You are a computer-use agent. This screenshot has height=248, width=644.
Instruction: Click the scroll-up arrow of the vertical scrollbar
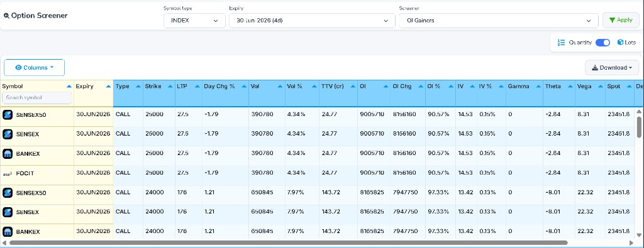point(639,111)
